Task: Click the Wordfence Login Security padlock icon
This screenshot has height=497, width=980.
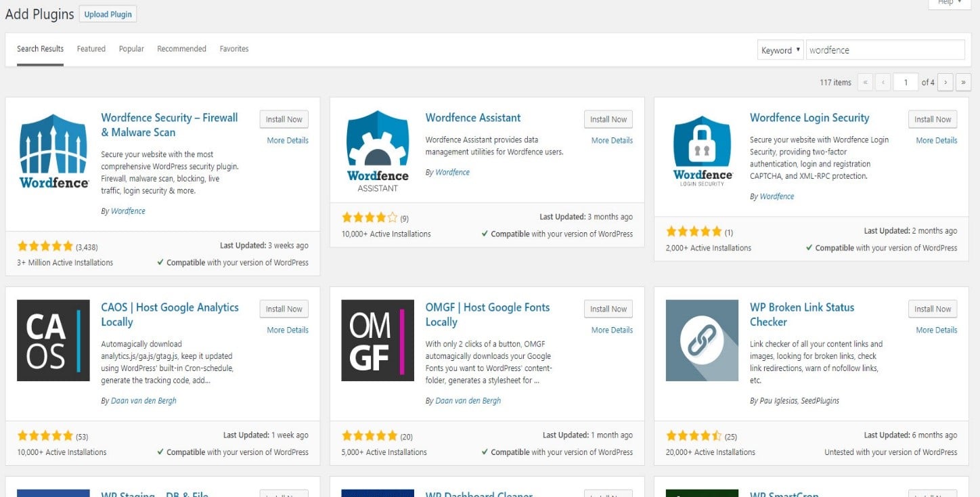Action: (x=702, y=148)
